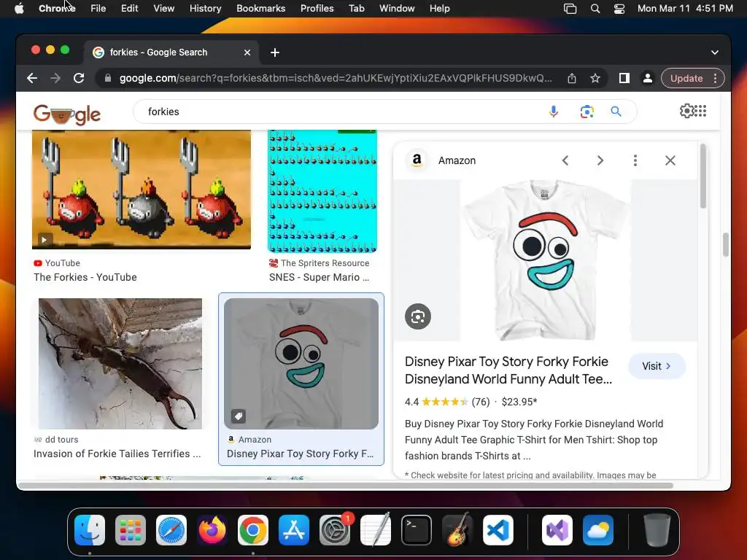Click the preview panel vertical scrollbar
This screenshot has height=560, width=747.
click(703, 176)
